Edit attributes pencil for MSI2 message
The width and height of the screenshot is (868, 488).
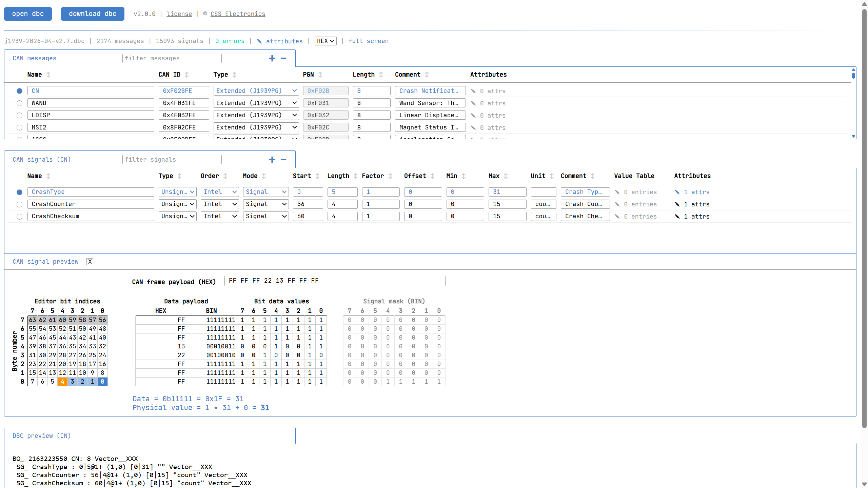coord(473,127)
